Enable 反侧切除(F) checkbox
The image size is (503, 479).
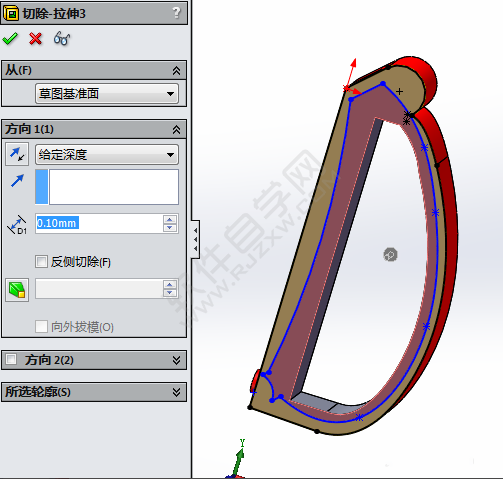pyautogui.click(x=41, y=262)
